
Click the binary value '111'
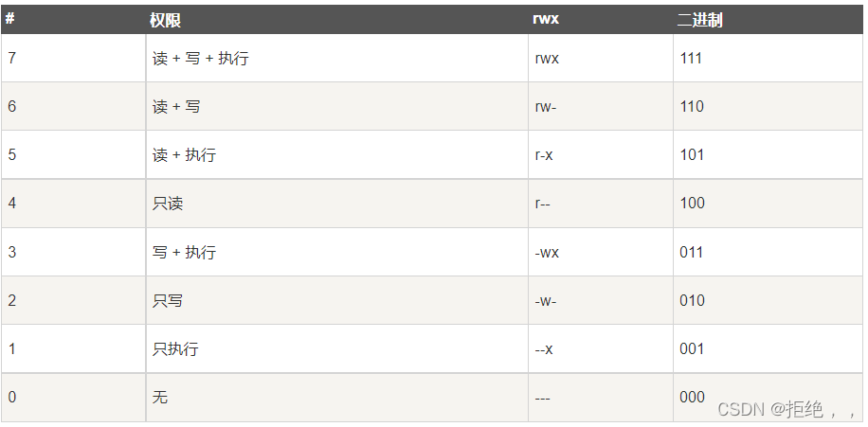click(692, 59)
